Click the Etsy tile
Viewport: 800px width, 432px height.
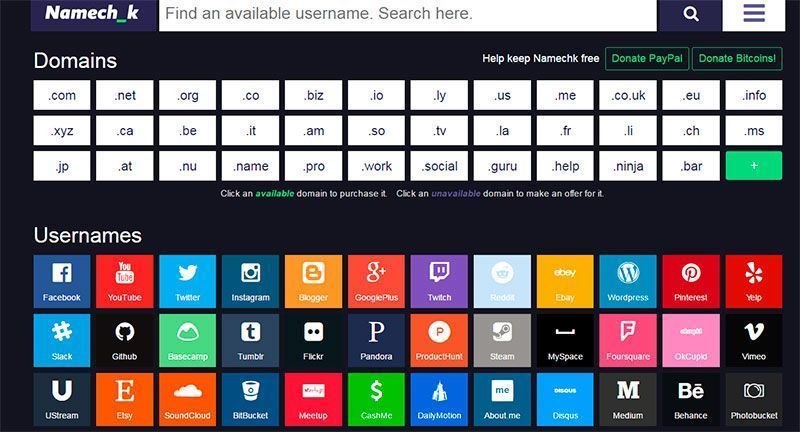pyautogui.click(x=124, y=399)
